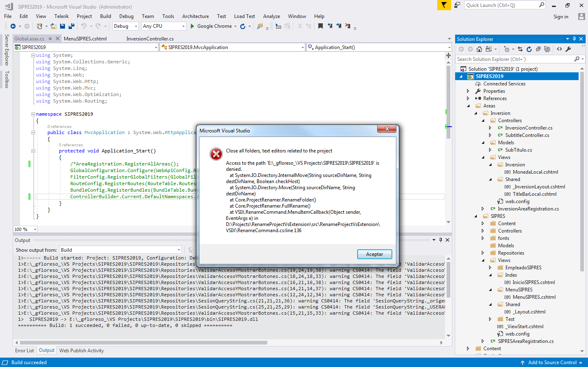Click the Search Solution Explorer field
This screenshot has height=367, width=588.
coord(515,59)
